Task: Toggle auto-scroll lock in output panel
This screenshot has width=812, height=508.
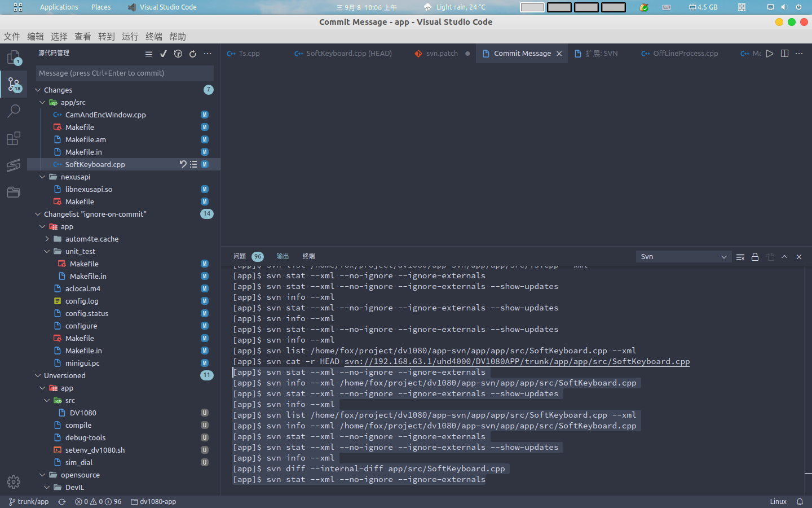Action: pyautogui.click(x=755, y=256)
